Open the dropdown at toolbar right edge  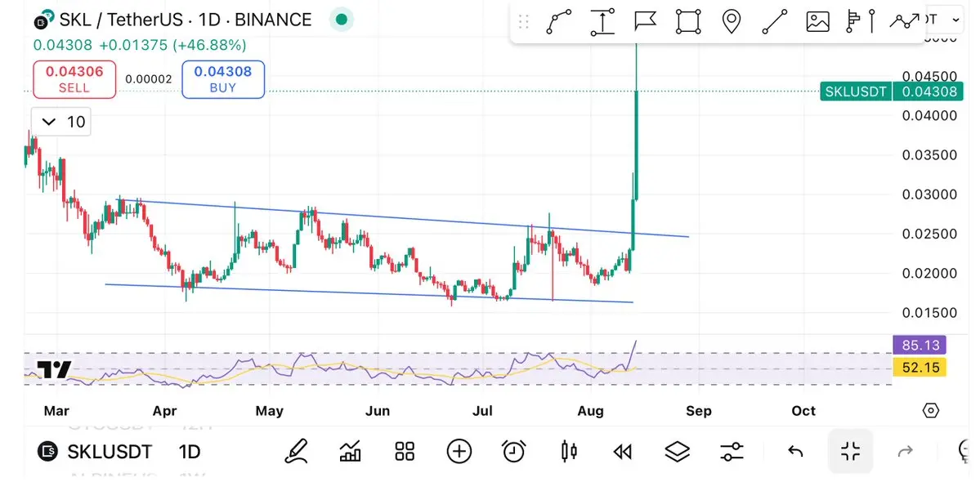point(955,20)
